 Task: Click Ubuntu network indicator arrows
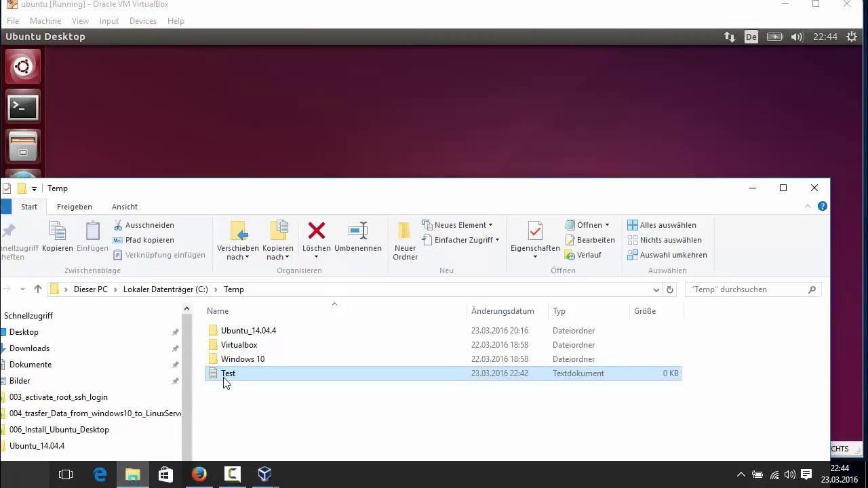pos(730,37)
